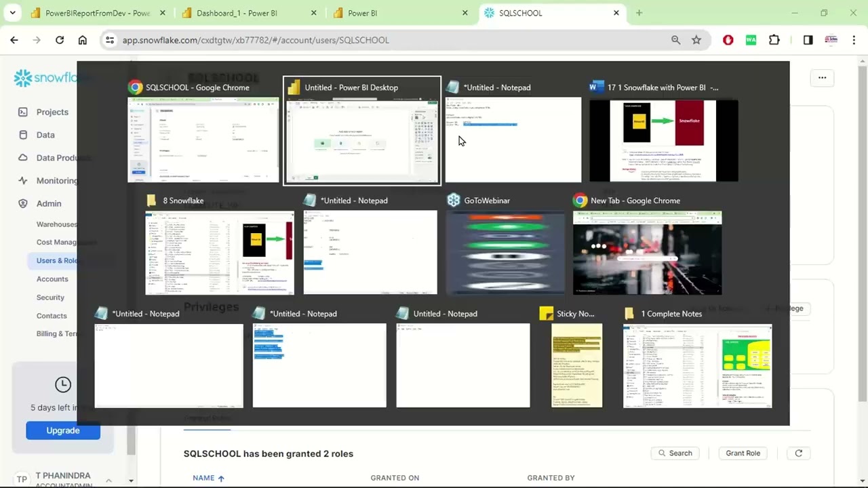868x488 pixels.
Task: Open Projects in Snowflake sidebar
Action: (x=52, y=112)
